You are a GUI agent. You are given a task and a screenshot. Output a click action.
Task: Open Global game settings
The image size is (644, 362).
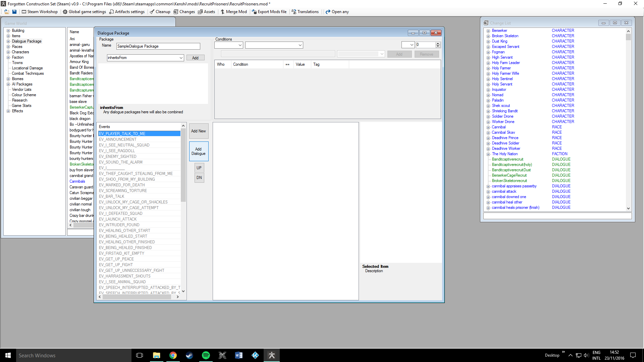click(84, 12)
